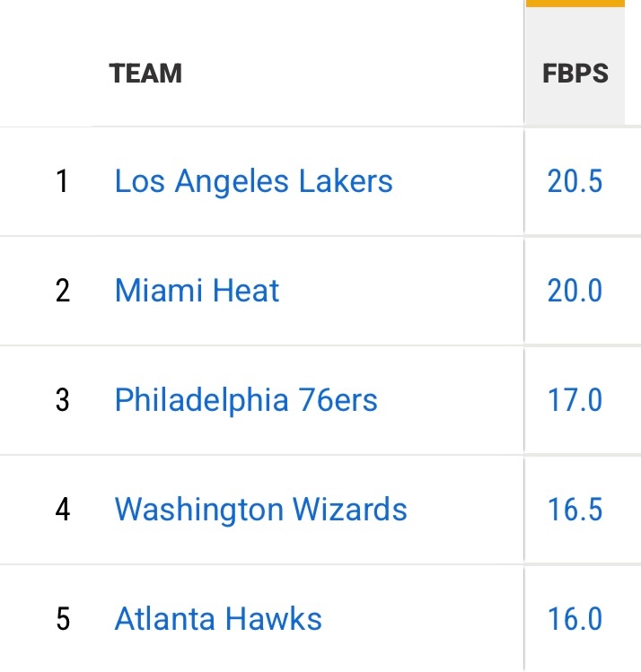Open the Los Angeles Lakers team link
Screen dimensions: 641x672
(253, 181)
